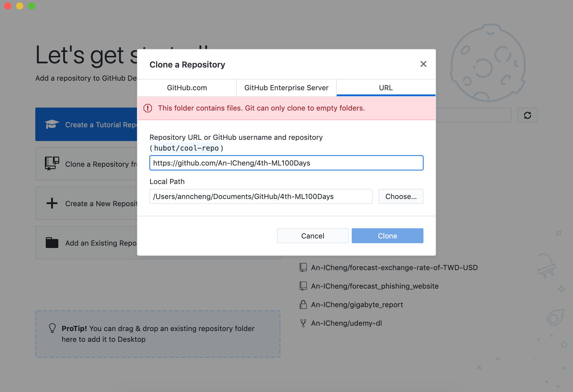Click the Create a Tutorial Repository button
The width and height of the screenshot is (573, 392).
point(86,124)
